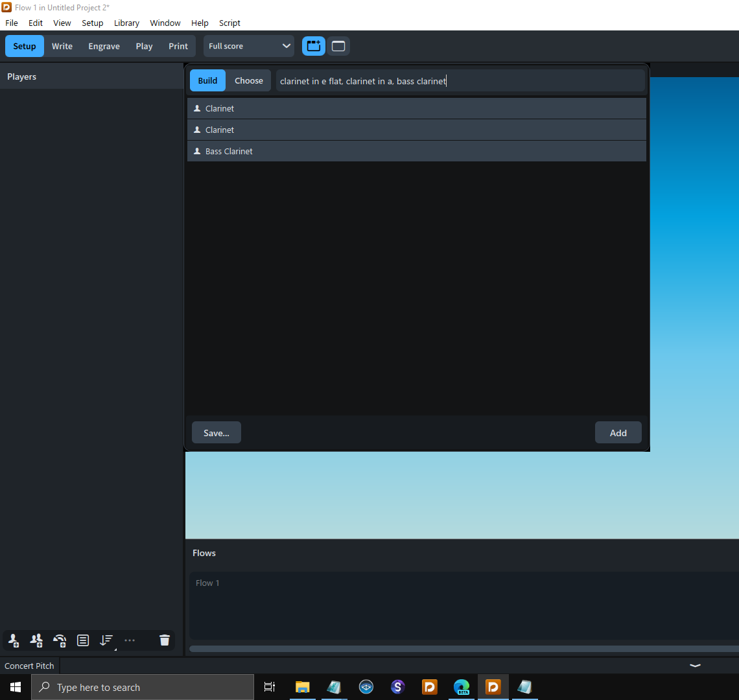Open the three-dots more options in Players panel
The height and width of the screenshot is (700, 739).
(x=130, y=640)
